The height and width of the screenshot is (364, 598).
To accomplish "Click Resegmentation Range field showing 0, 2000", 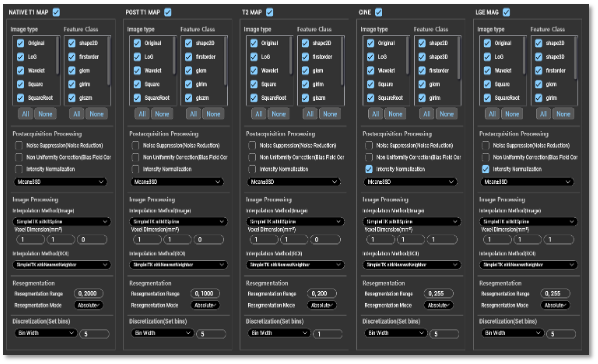I will pyautogui.click(x=89, y=293).
